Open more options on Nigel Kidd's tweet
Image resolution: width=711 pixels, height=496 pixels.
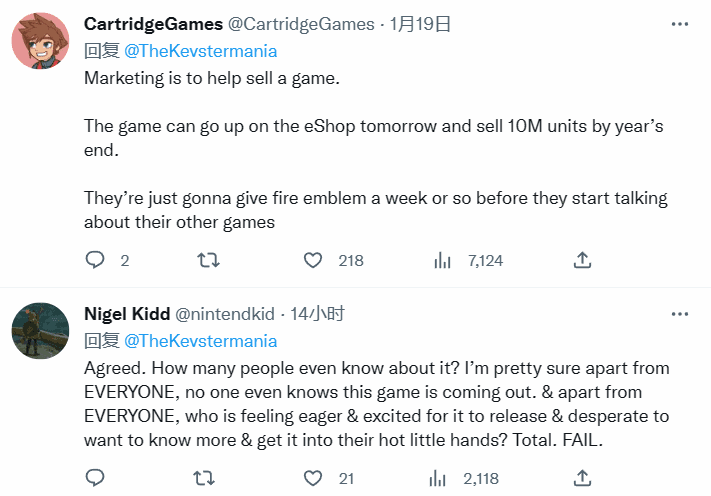[680, 314]
